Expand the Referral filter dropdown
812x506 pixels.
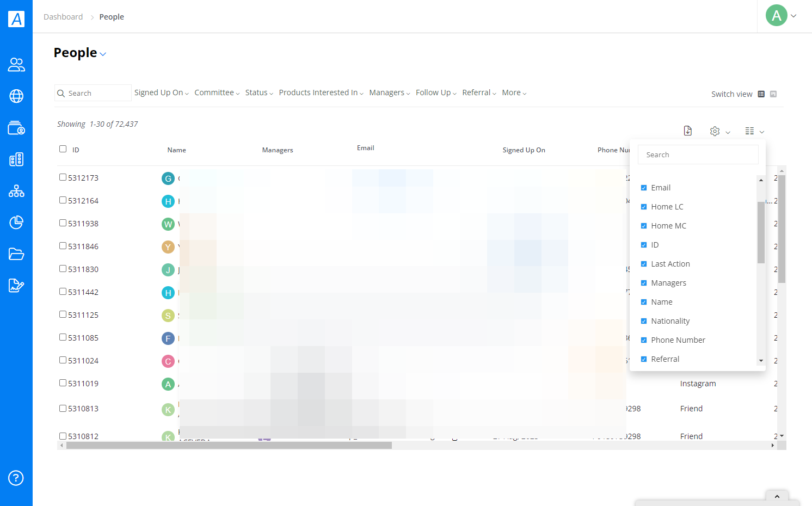(x=479, y=92)
